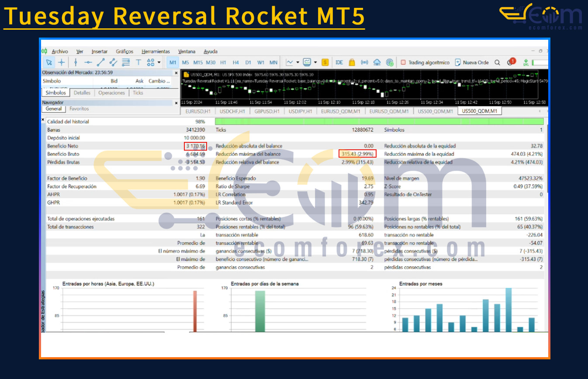
Task: Switch chart to M15 timeframe
Action: pos(198,62)
